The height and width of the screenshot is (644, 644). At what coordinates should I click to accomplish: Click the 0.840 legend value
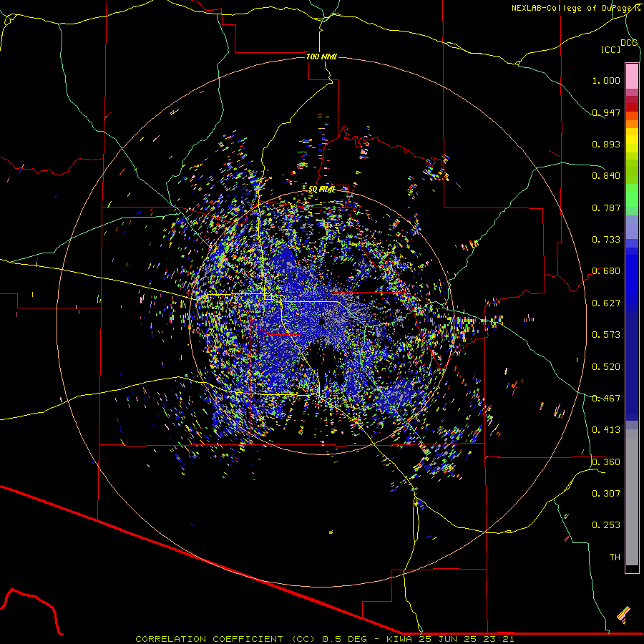coord(606,176)
